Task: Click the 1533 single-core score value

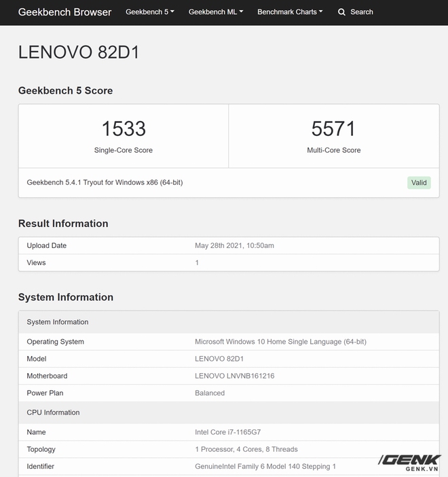Action: click(124, 128)
